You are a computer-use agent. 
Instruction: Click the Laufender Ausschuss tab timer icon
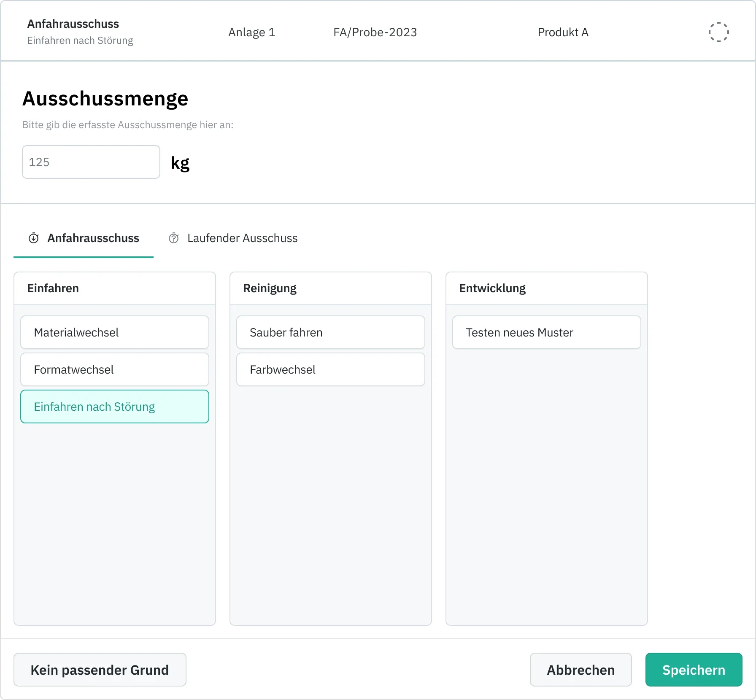click(x=174, y=238)
